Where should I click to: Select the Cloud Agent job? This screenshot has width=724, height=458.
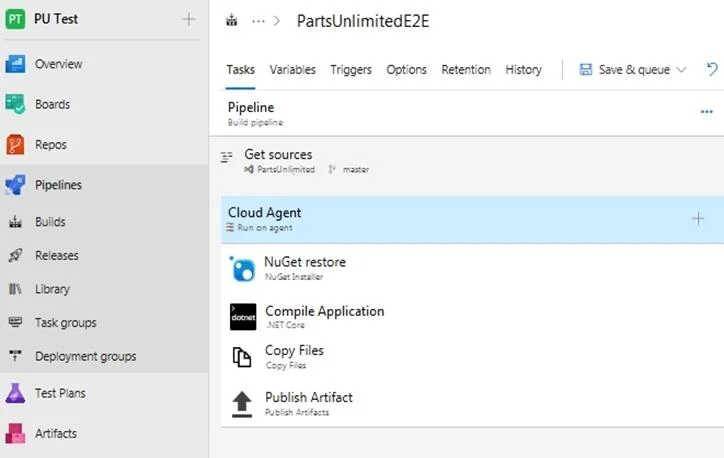(x=472, y=219)
